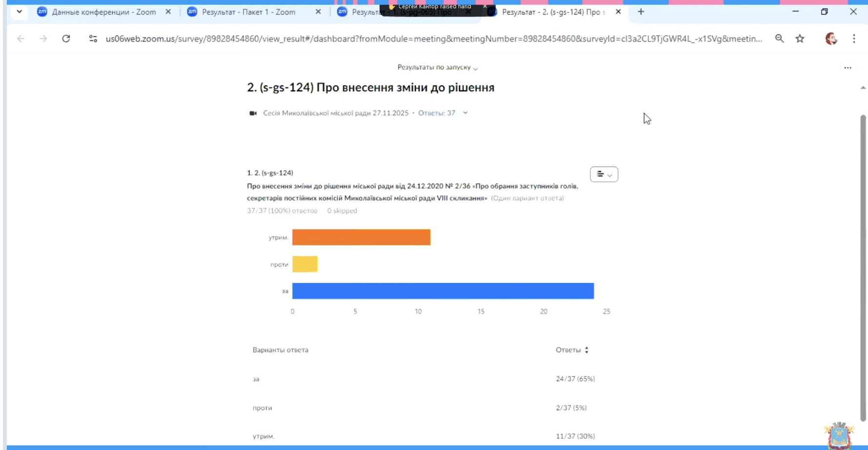Open the chart type dropdown
The image size is (868, 450).
click(604, 174)
